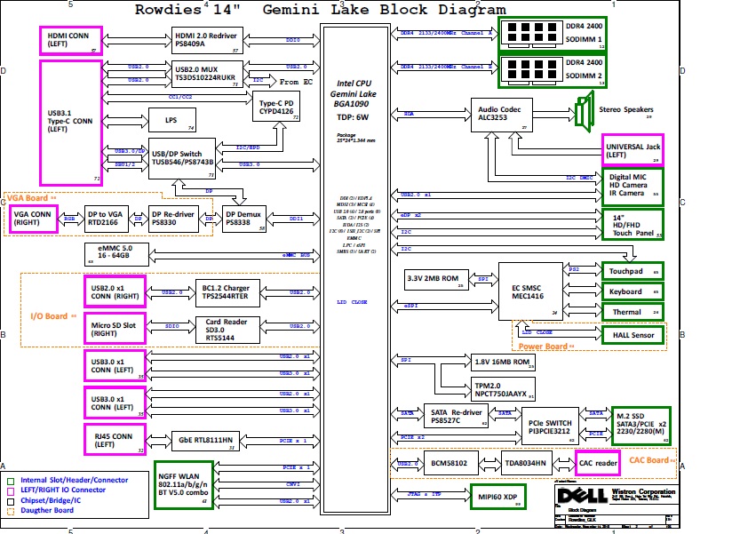
Task: Click the EC SMSC MEC1416 block
Action: [x=530, y=291]
